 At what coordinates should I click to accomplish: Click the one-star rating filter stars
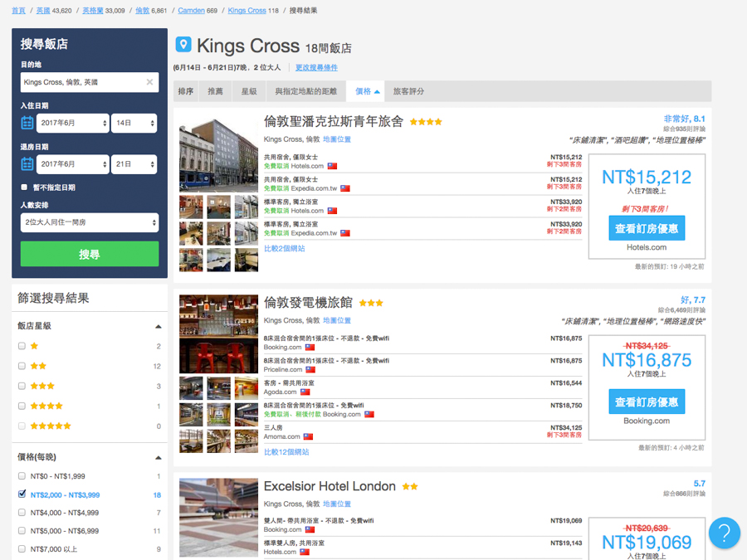34,346
